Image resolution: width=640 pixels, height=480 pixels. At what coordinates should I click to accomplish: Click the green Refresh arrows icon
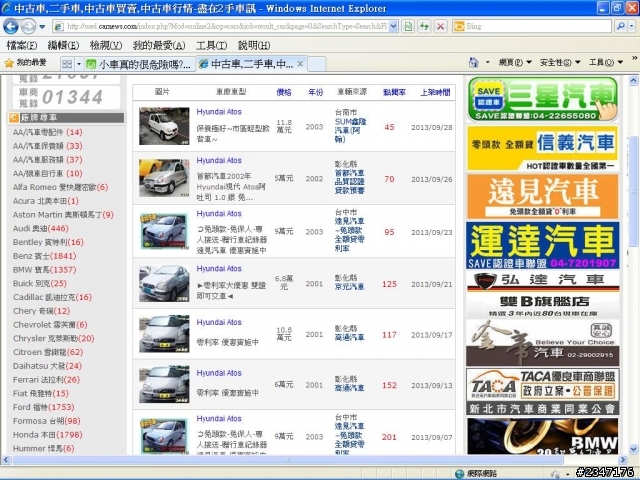pyautogui.click(x=424, y=27)
